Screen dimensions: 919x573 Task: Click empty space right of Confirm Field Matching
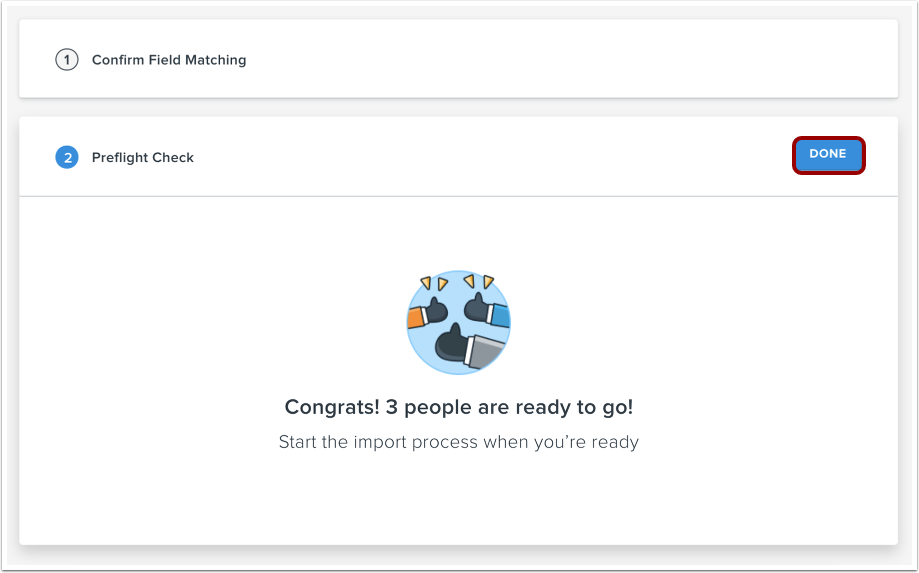tap(560, 60)
